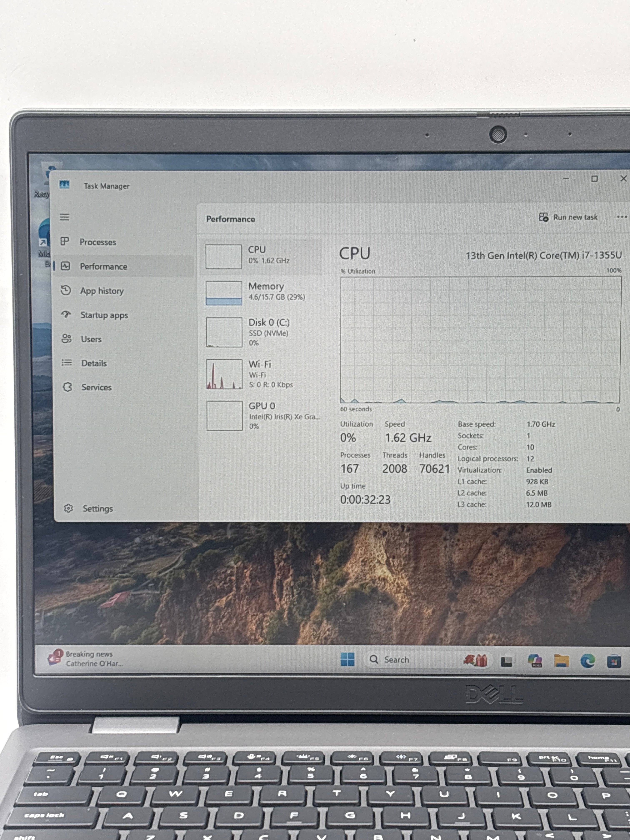This screenshot has width=630, height=840.
Task: Click the Task Manager title bar icon
Action: pos(64,185)
